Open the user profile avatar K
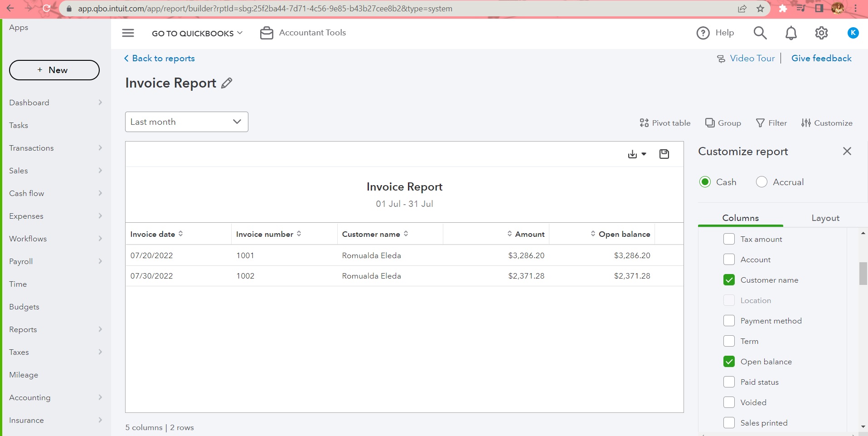Image resolution: width=868 pixels, height=436 pixels. 853,33
